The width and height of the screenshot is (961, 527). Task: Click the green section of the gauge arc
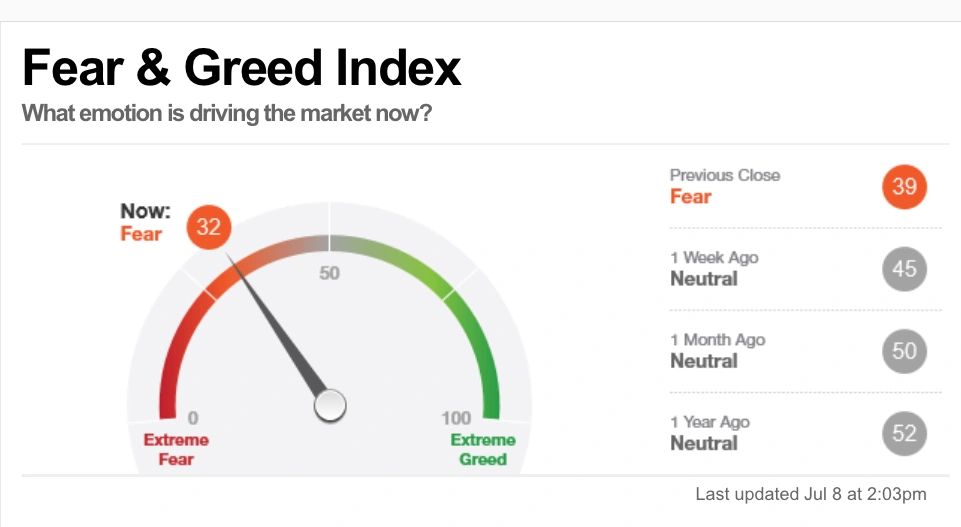coord(484,350)
